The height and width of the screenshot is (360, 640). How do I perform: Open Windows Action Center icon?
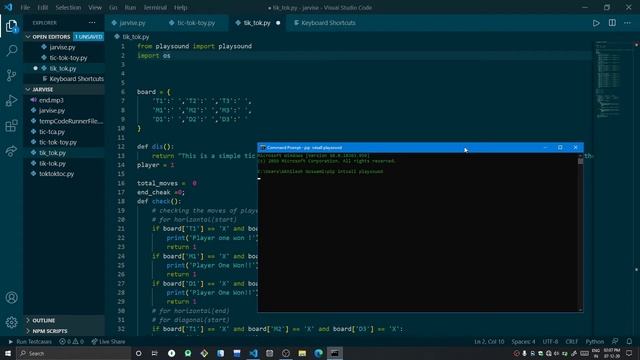coord(629,353)
